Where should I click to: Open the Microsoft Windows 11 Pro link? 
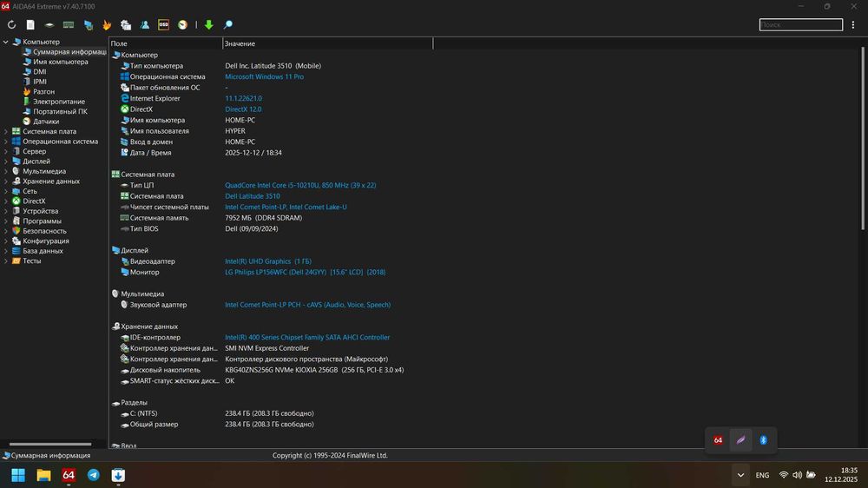pos(264,77)
